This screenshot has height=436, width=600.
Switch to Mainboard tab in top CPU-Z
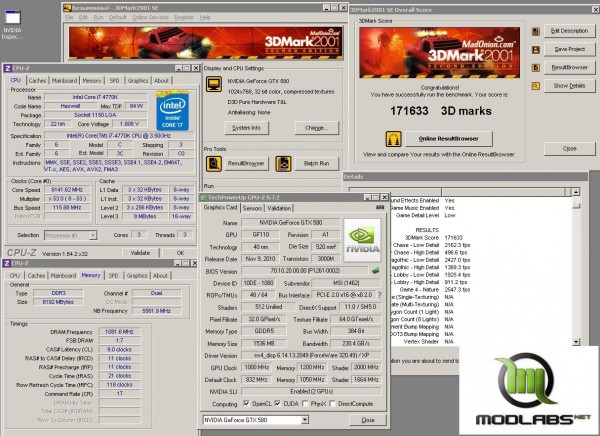(x=64, y=80)
